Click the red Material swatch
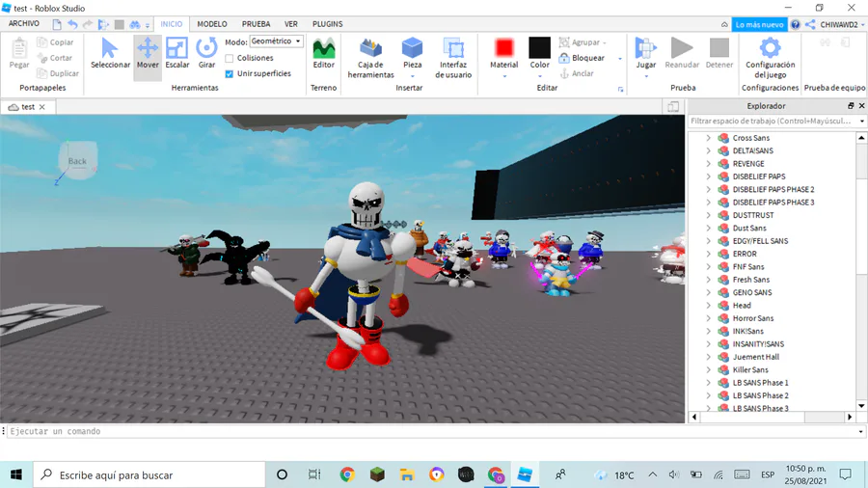Screen dimensions: 868x488 click(504, 47)
